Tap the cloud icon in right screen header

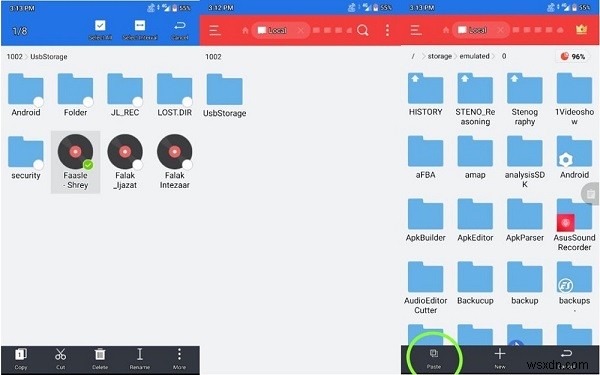pos(560,30)
